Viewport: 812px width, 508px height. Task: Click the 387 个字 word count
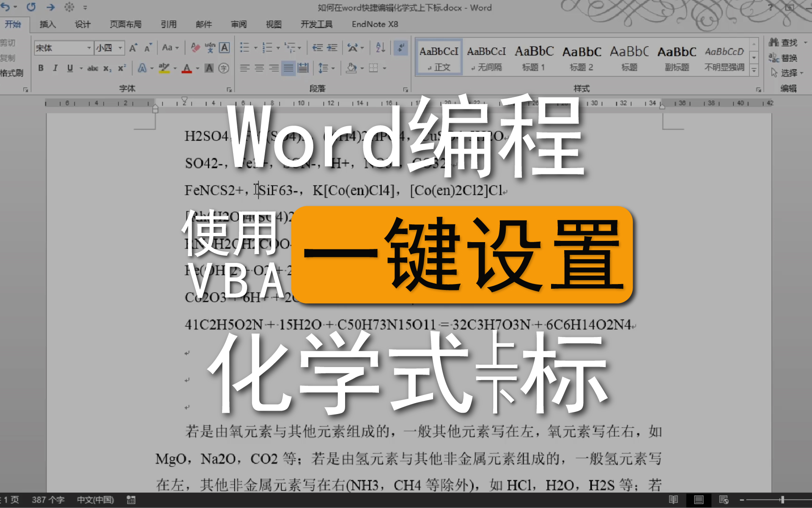click(48, 500)
